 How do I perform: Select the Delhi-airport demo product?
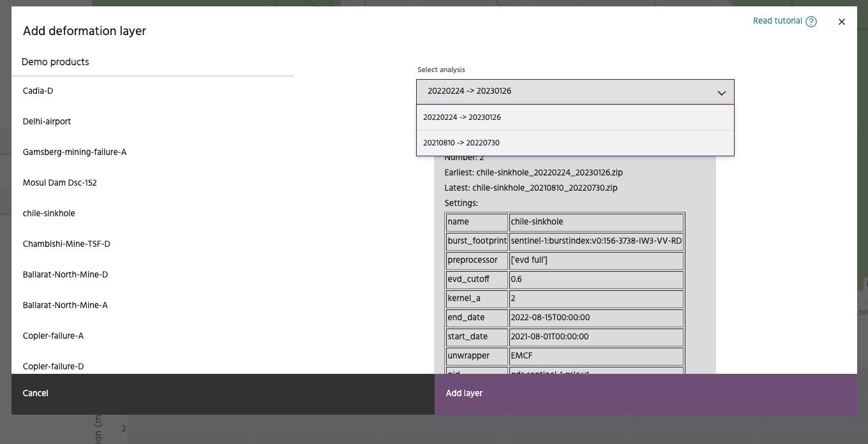click(47, 121)
